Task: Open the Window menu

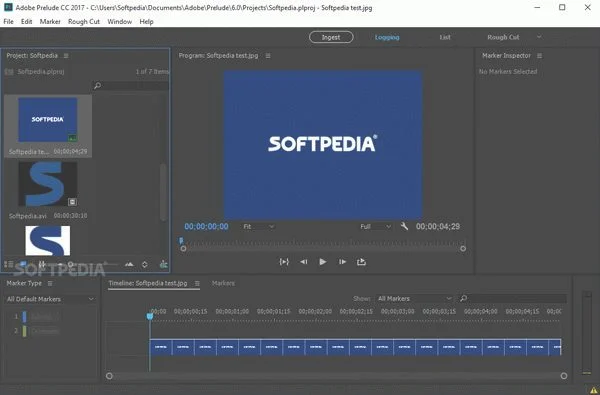Action: (119, 21)
